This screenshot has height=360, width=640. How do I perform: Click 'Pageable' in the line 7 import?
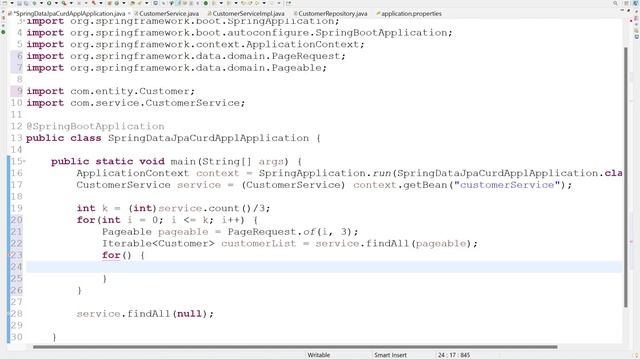296,68
